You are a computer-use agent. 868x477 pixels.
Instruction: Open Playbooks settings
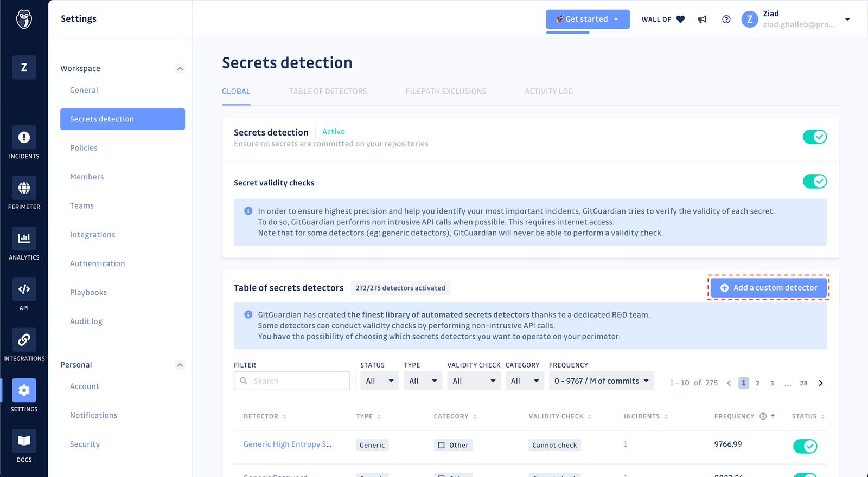coord(88,293)
